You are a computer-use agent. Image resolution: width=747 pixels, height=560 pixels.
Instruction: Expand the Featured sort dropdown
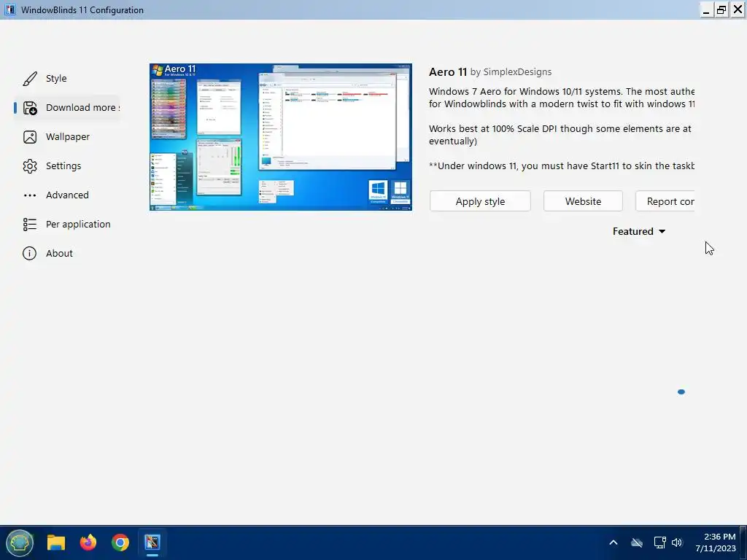(638, 231)
